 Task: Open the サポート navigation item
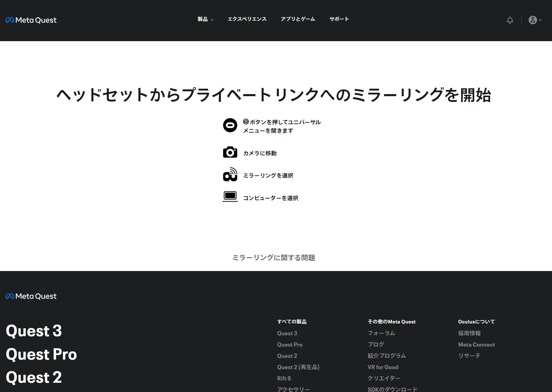(x=339, y=19)
